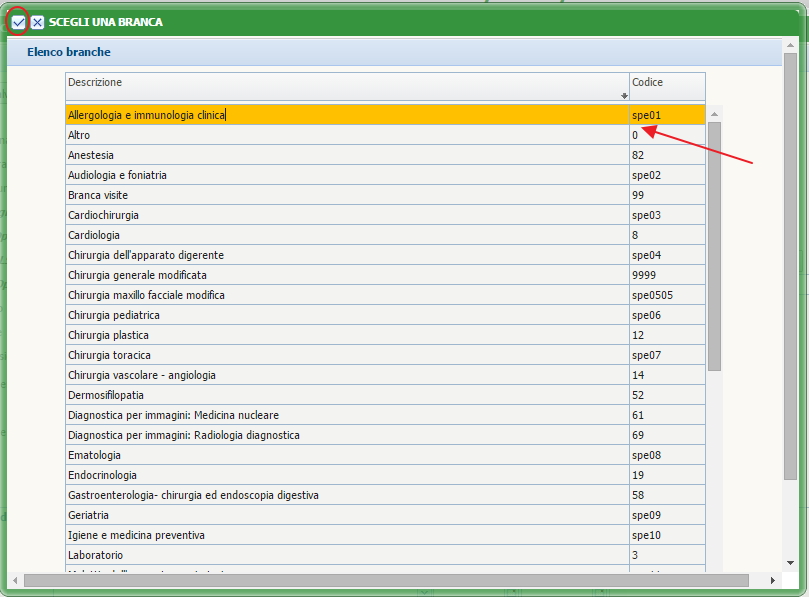Click the horizontal scrollbar thumb

point(385,580)
